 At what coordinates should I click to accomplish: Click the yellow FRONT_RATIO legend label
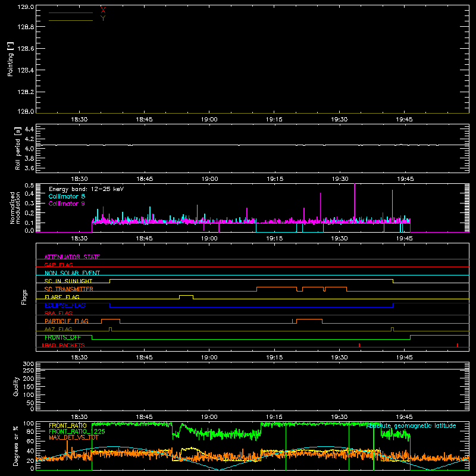click(x=68, y=425)
